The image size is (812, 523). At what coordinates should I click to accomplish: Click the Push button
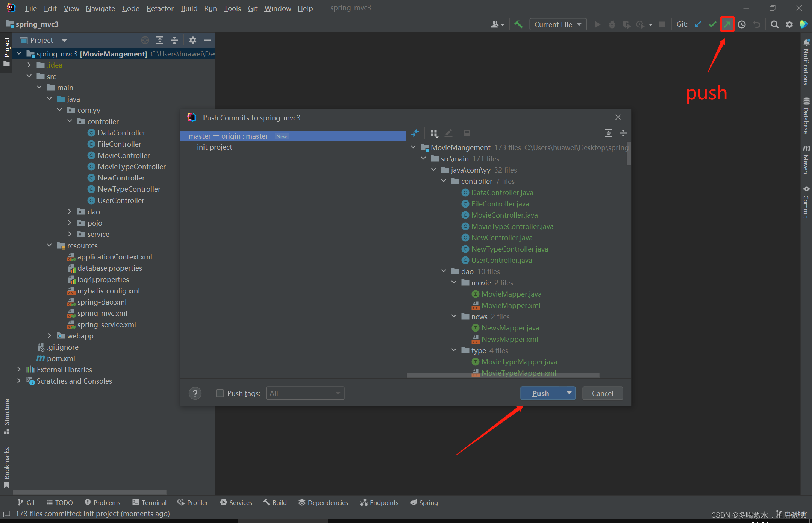coord(541,393)
